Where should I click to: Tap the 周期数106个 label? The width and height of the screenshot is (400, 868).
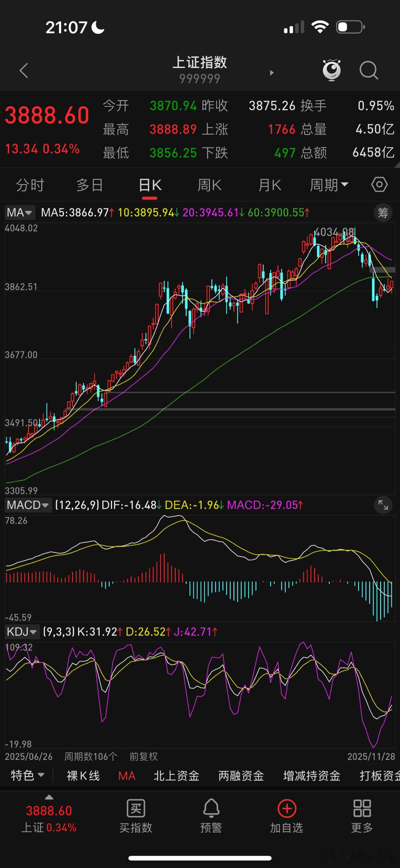click(91, 756)
